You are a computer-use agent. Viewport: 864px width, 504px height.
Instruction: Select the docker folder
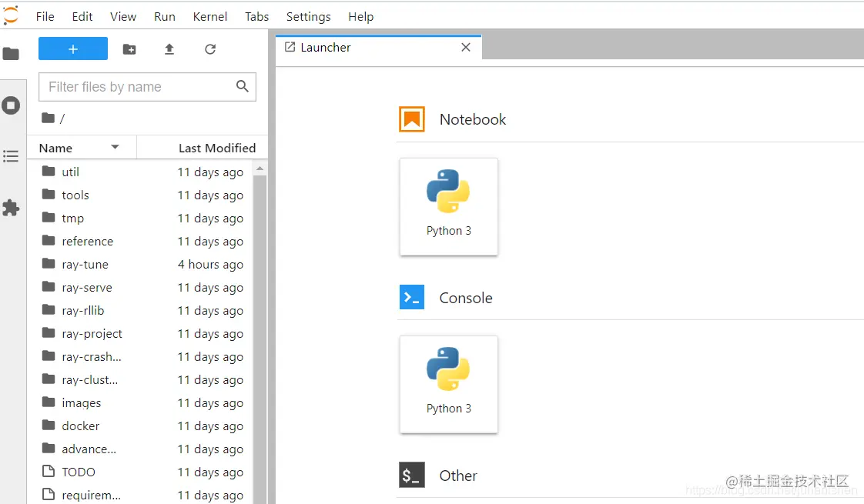pyautogui.click(x=140, y=426)
